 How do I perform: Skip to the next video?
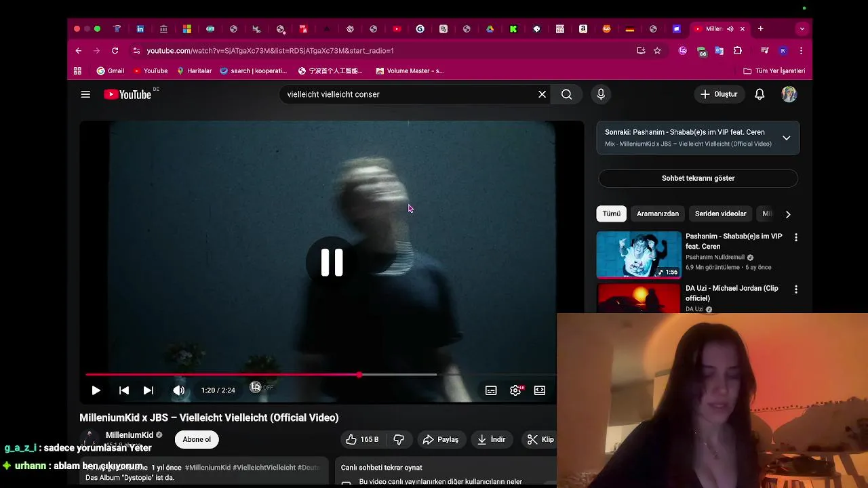coord(148,390)
